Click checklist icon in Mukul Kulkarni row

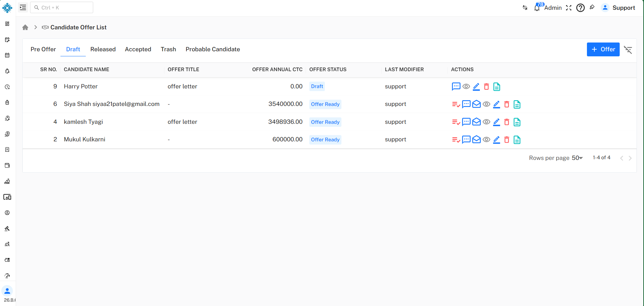[x=456, y=140]
